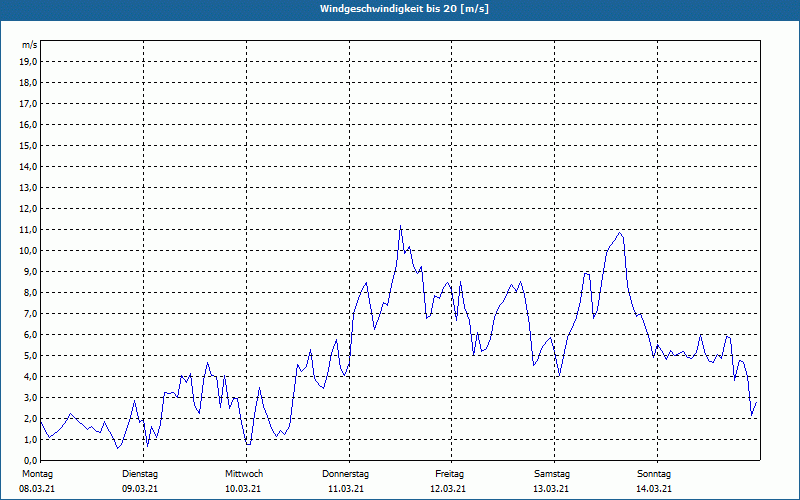Image resolution: width=800 pixels, height=500 pixels.
Task: Select the Freitag label on the x-axis
Action: (x=450, y=473)
